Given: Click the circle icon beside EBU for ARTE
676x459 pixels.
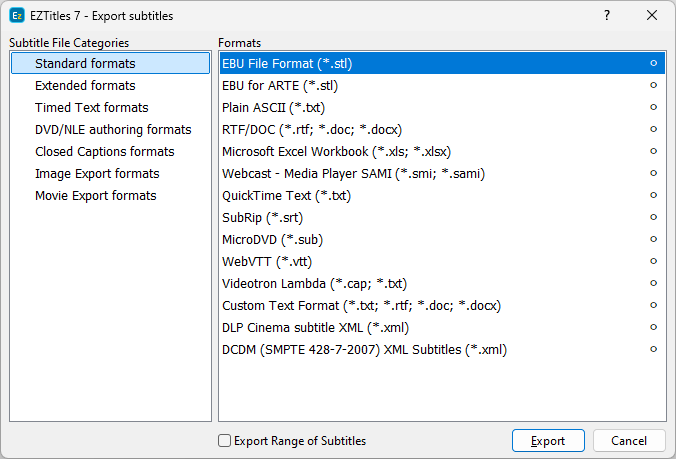Looking at the screenshot, I should point(653,86).
